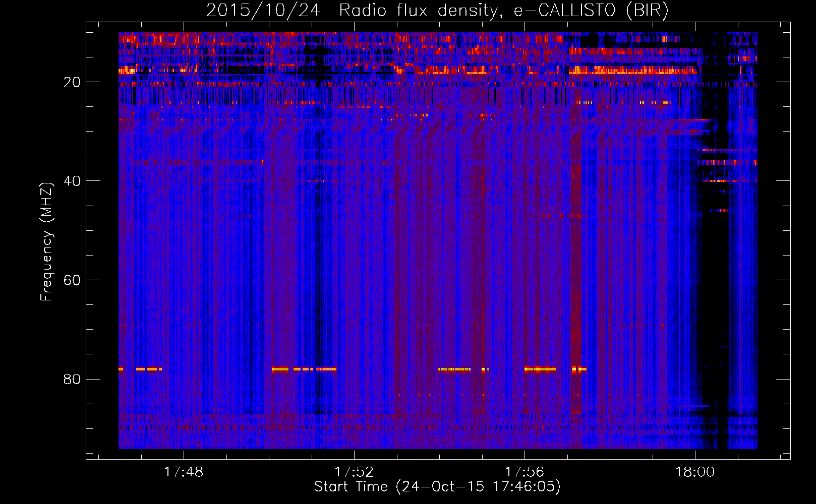This screenshot has height=504, width=816.
Task: Click the 'Frequency (MHZ)' y-axis label
Action: 46,242
